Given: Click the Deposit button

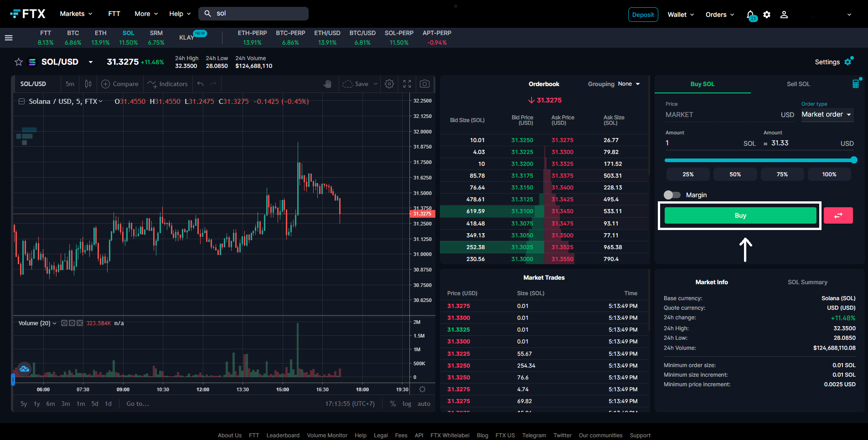Looking at the screenshot, I should [x=643, y=15].
